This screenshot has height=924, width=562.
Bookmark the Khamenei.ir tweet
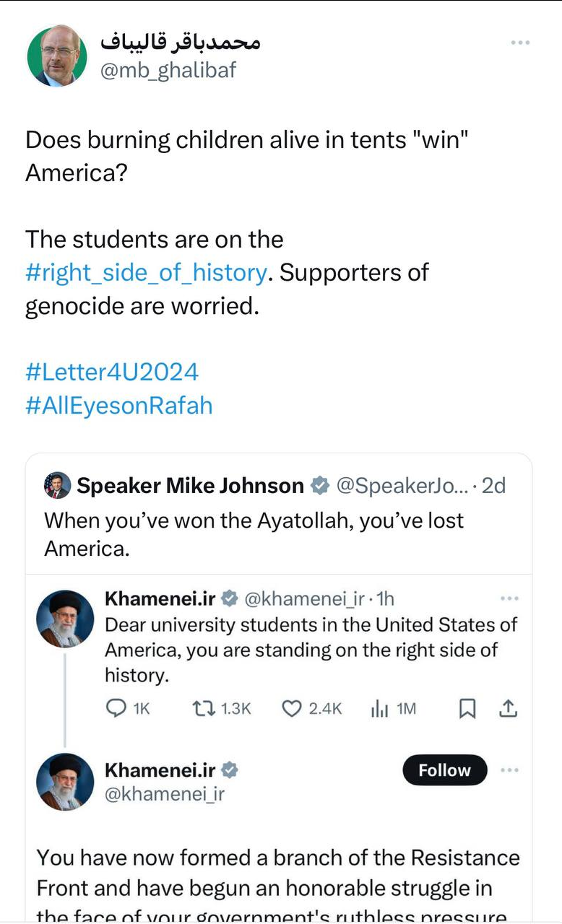click(467, 709)
